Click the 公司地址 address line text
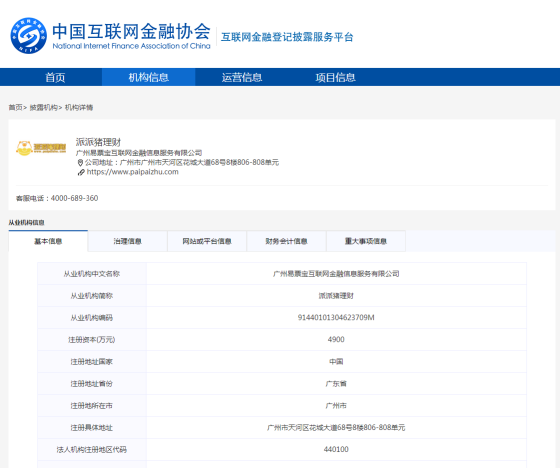This screenshot has width=560, height=468. (182, 163)
